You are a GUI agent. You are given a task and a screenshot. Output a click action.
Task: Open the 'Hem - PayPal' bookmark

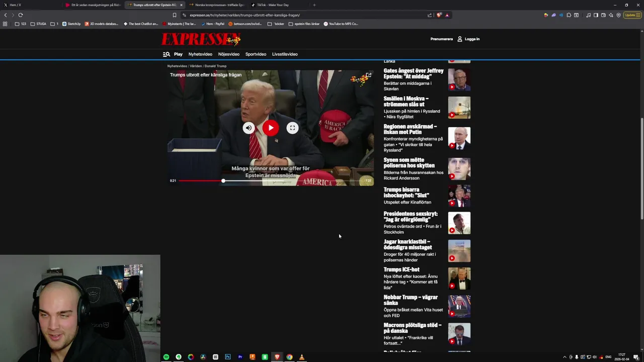[212, 24]
